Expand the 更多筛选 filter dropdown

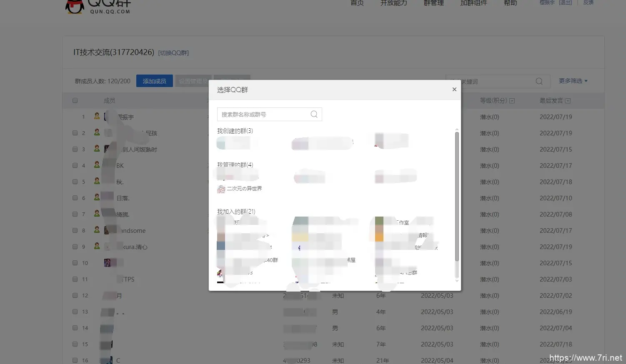pyautogui.click(x=573, y=81)
